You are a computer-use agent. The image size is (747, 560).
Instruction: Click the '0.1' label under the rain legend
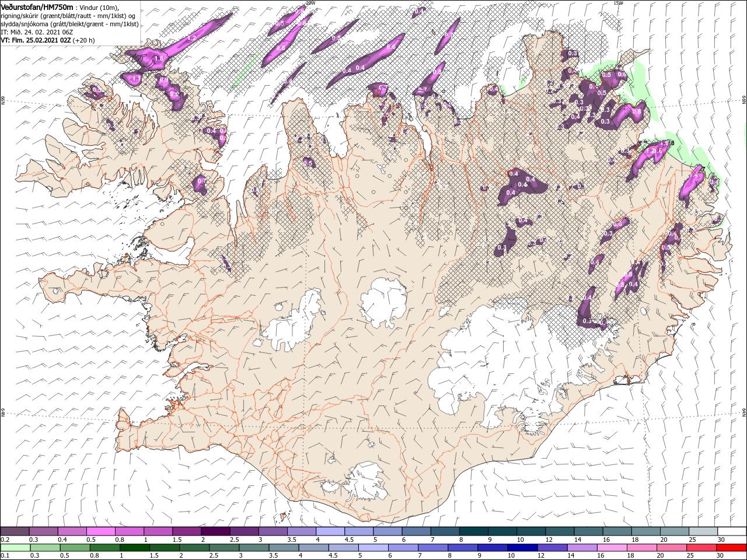(x=5, y=556)
